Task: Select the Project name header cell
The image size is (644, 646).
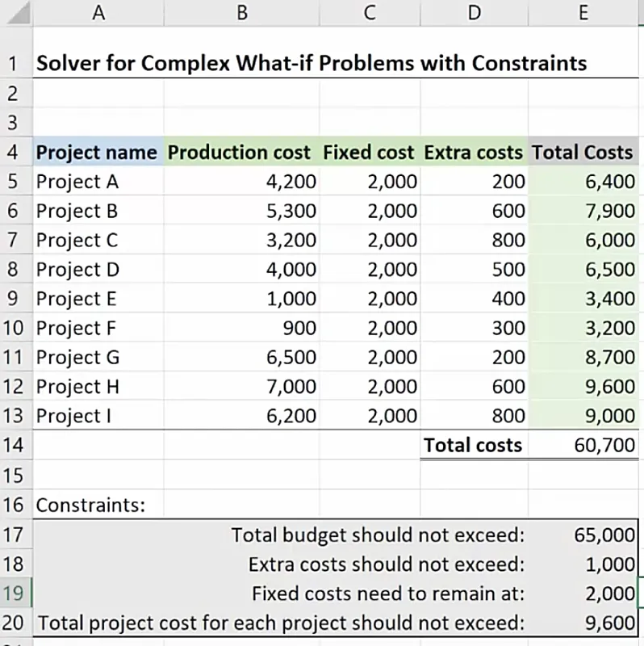Action: click(x=97, y=152)
